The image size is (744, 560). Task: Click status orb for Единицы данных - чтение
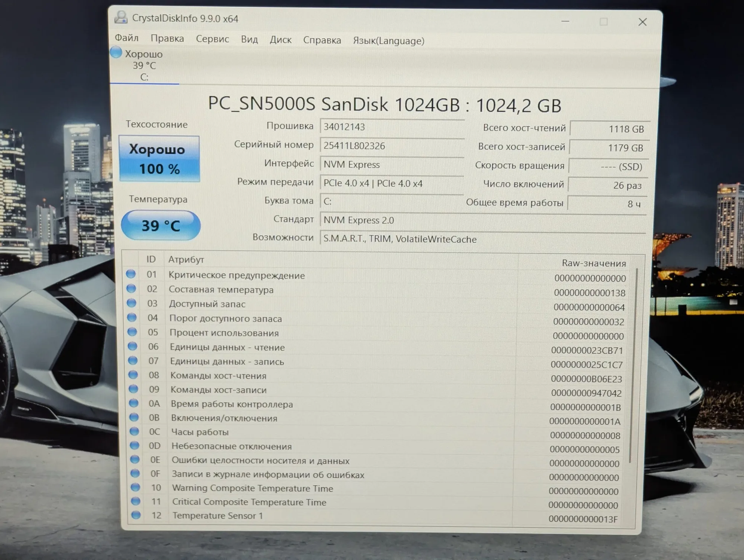[132, 346]
